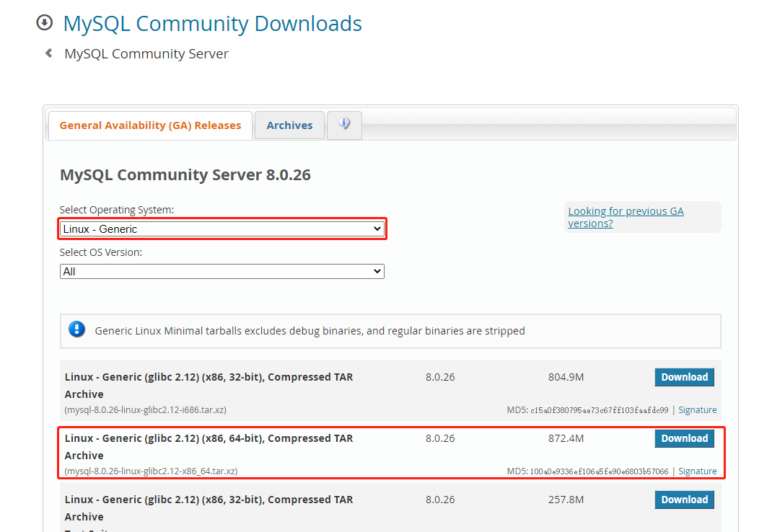This screenshot has width=772, height=532.
Task: Click filename mysql-8.0.26-linux-glibc2.12-x86_64.tar.xz
Action: point(151,471)
